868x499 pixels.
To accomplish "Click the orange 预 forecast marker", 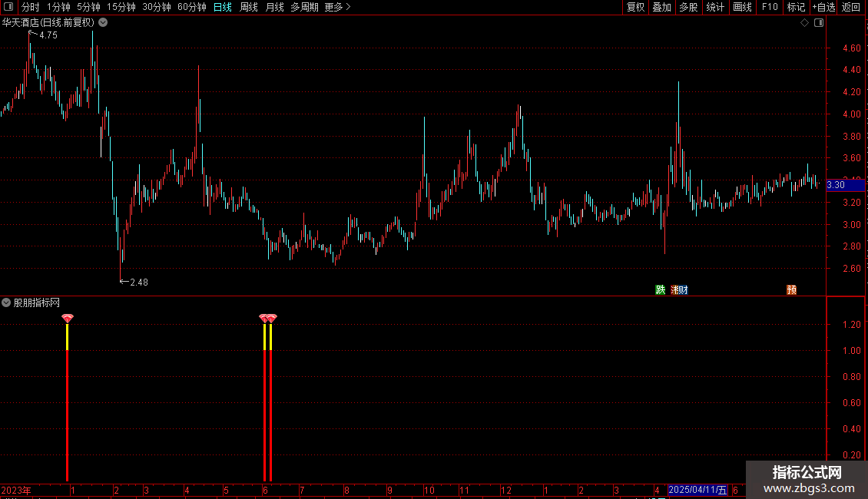I will point(792,290).
